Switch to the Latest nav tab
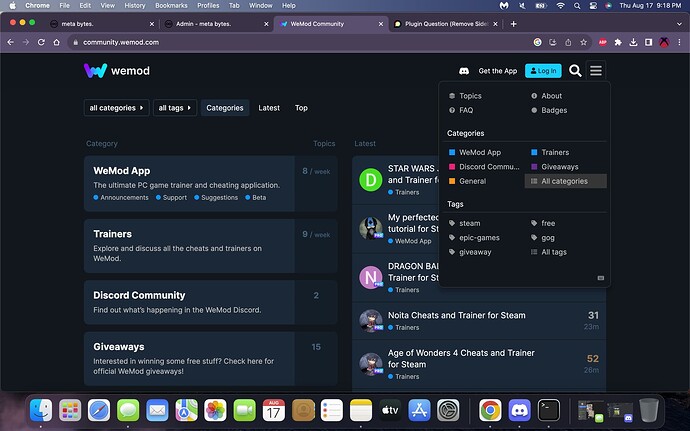The width and height of the screenshot is (690, 431). (269, 108)
